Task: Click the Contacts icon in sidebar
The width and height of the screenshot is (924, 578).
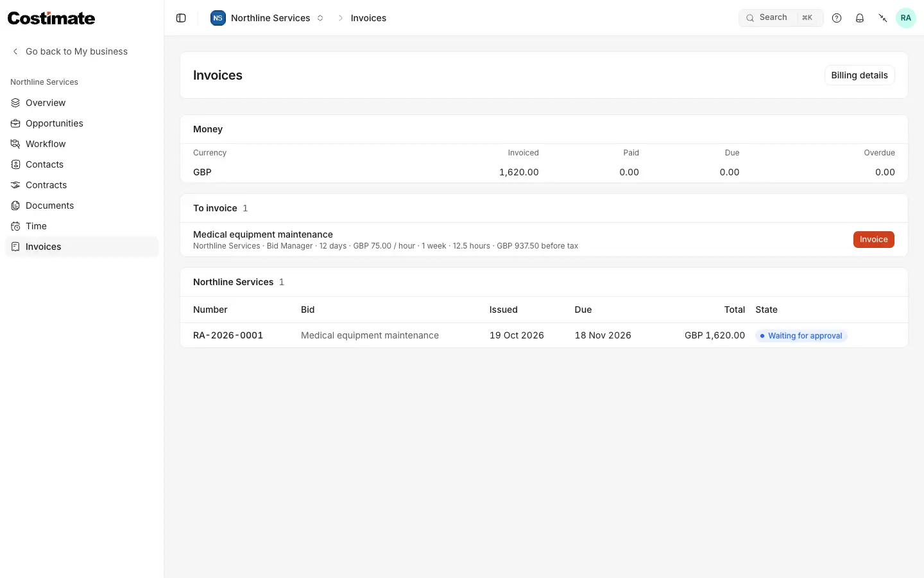Action: pos(15,164)
